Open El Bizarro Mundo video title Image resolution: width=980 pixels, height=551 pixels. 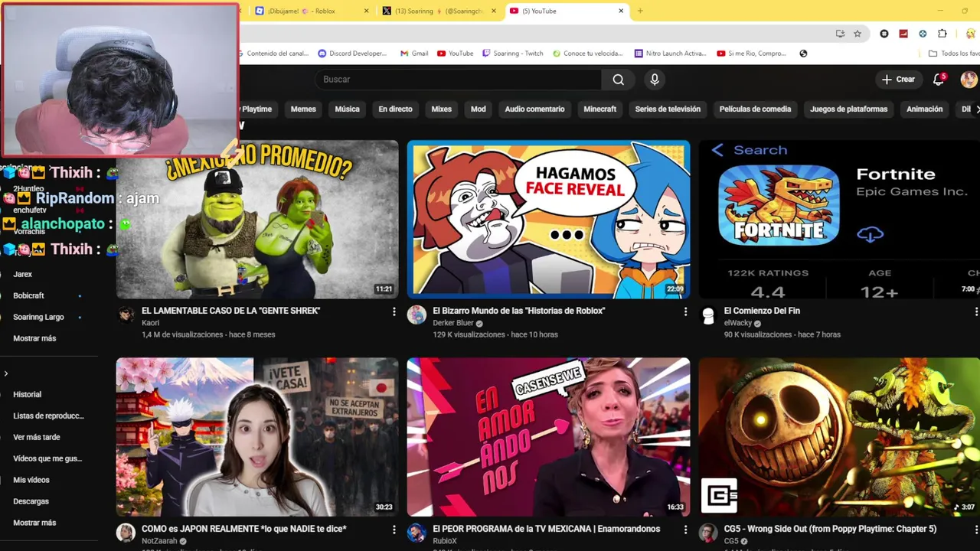pos(518,311)
